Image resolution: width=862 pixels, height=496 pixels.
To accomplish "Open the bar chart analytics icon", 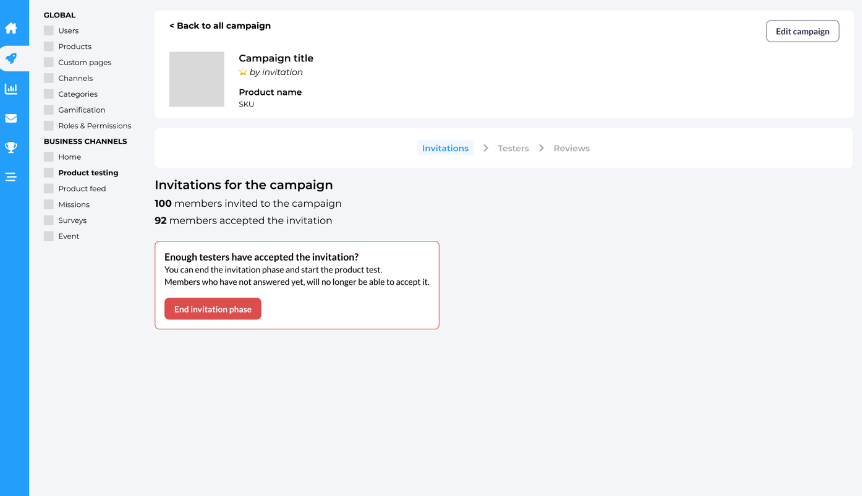I will [x=11, y=88].
